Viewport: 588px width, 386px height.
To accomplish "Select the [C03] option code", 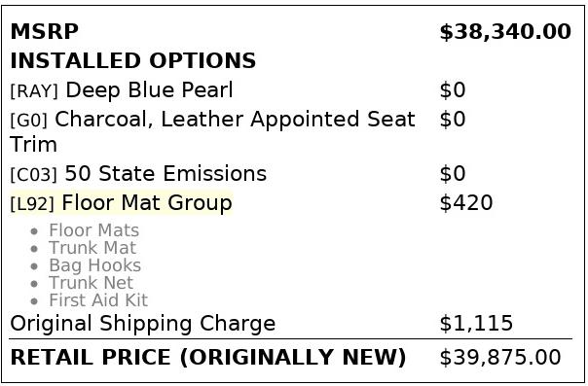I will point(34,175).
